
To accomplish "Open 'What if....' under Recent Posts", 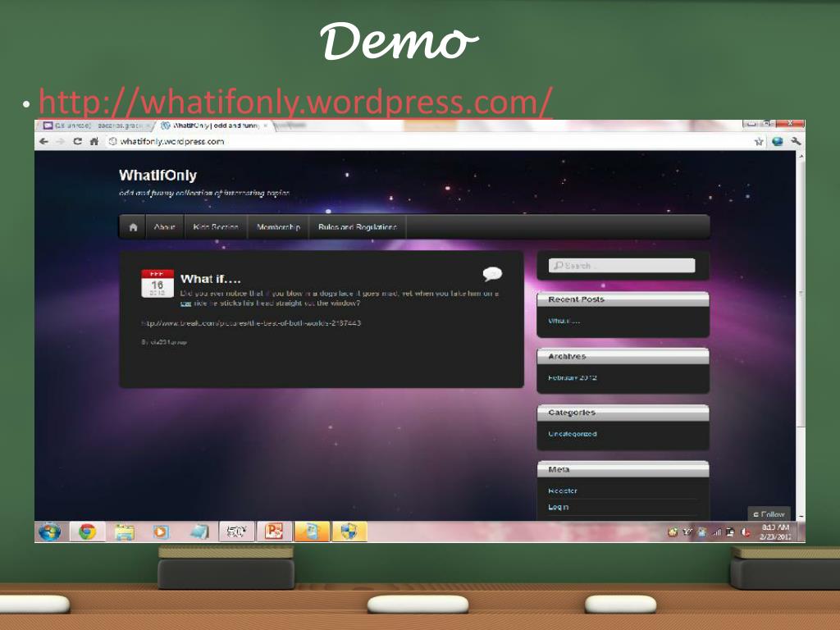I will point(564,321).
